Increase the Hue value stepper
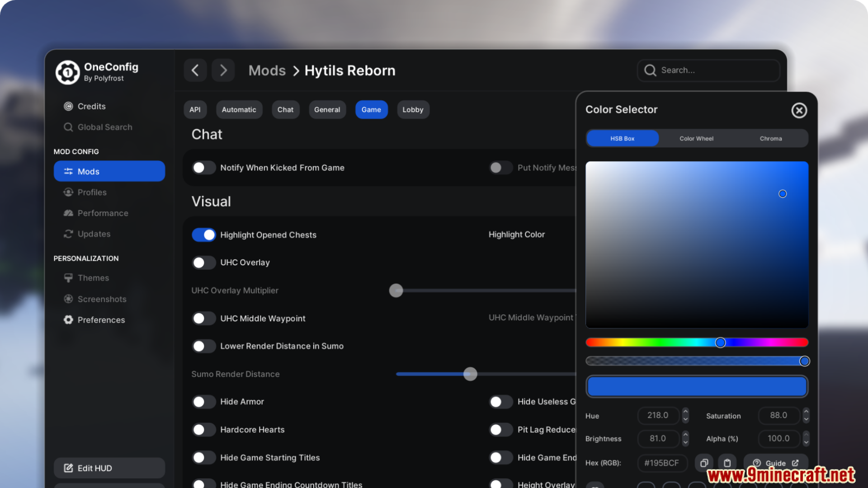Viewport: 868px width, 488px height. click(x=685, y=411)
